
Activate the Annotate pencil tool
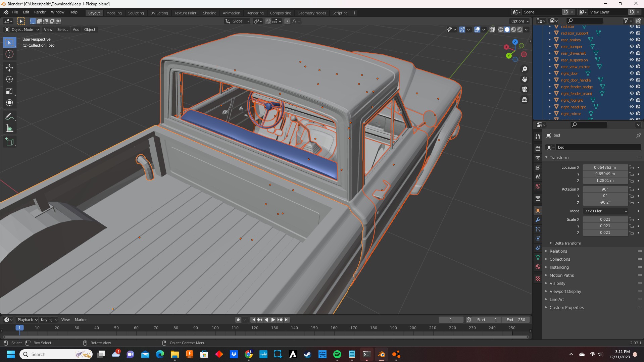(x=9, y=116)
